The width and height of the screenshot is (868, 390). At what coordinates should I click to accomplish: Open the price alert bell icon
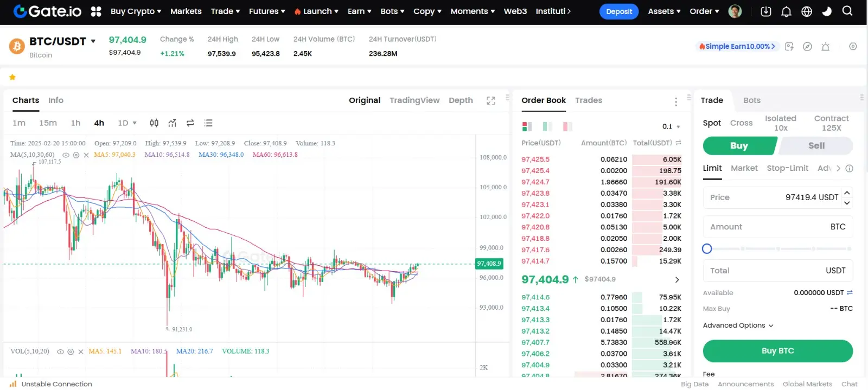(825, 47)
